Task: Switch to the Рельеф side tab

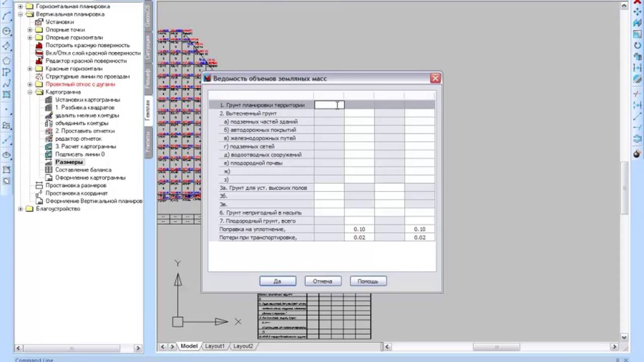Action: (x=148, y=79)
